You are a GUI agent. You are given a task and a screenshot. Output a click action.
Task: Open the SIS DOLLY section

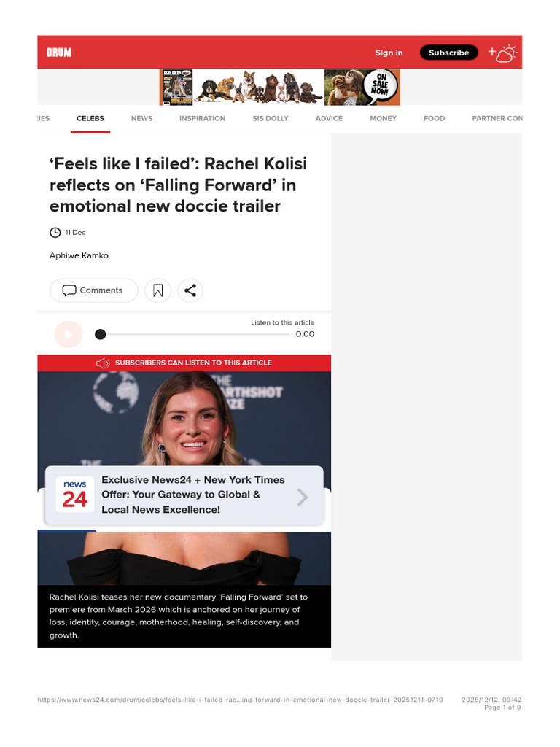pyautogui.click(x=271, y=118)
